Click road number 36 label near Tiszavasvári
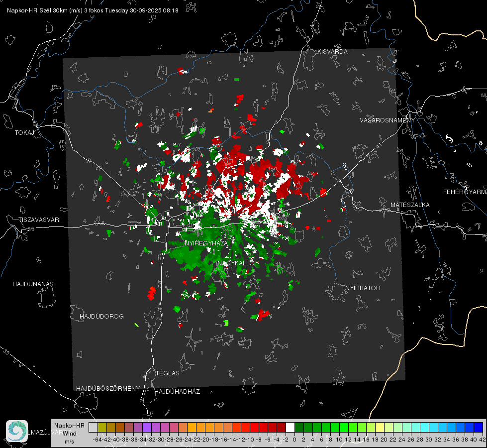The image size is (487, 448). (x=31, y=229)
